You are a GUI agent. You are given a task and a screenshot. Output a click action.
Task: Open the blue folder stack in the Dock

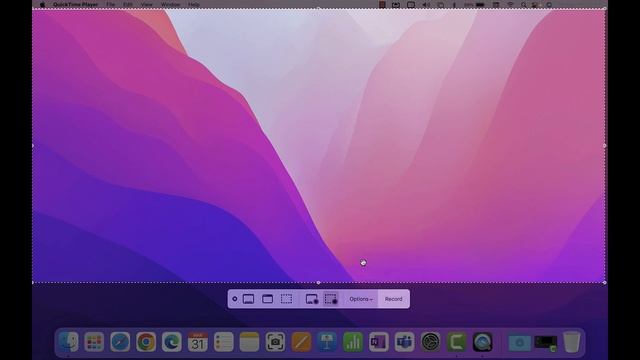pyautogui.click(x=520, y=342)
